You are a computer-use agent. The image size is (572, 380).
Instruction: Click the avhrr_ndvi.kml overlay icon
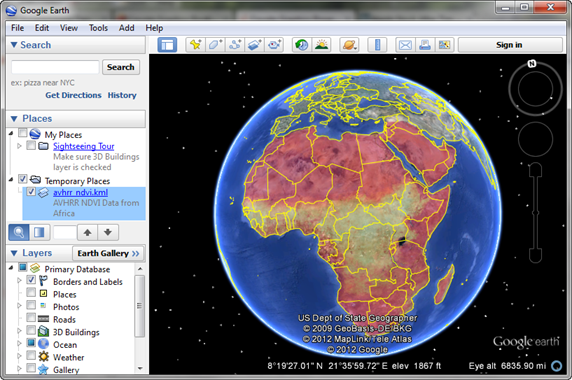43,192
